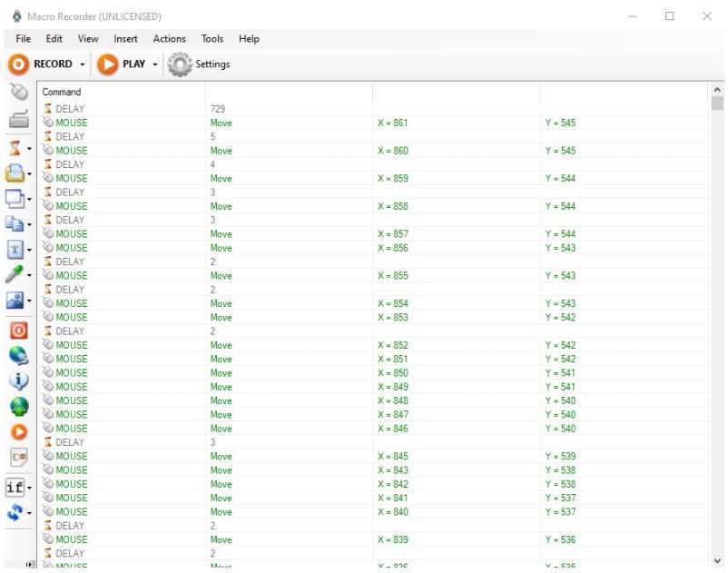Open the Tools menu
The image size is (728, 573).
212,39
